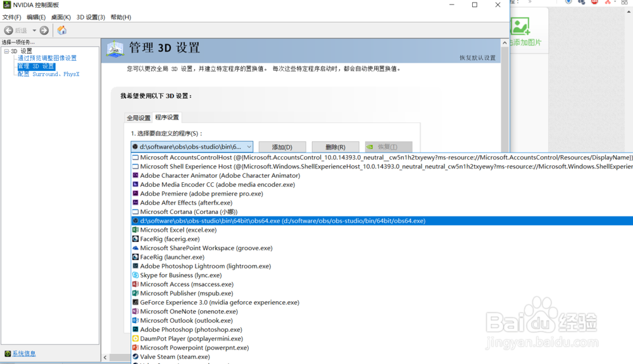Click the 添加(D) button

click(x=282, y=147)
